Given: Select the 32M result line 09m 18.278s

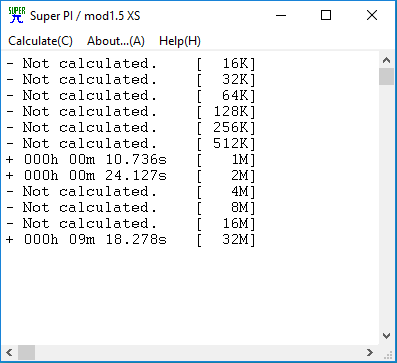Looking at the screenshot, I should click(131, 240).
